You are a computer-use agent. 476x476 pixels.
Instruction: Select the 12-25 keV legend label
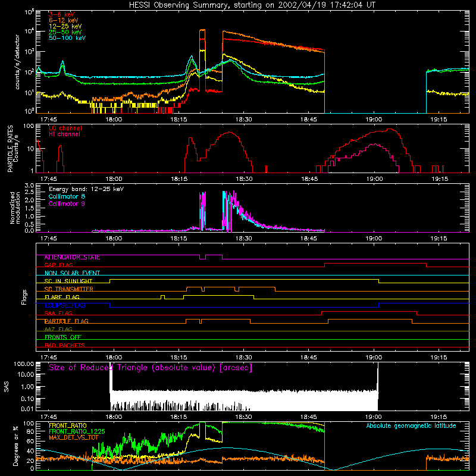tap(65, 26)
